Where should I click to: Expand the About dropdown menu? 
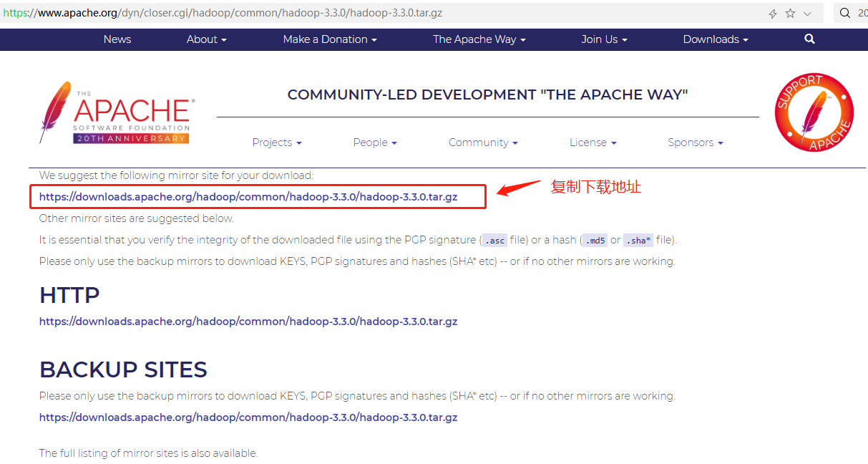(x=206, y=39)
